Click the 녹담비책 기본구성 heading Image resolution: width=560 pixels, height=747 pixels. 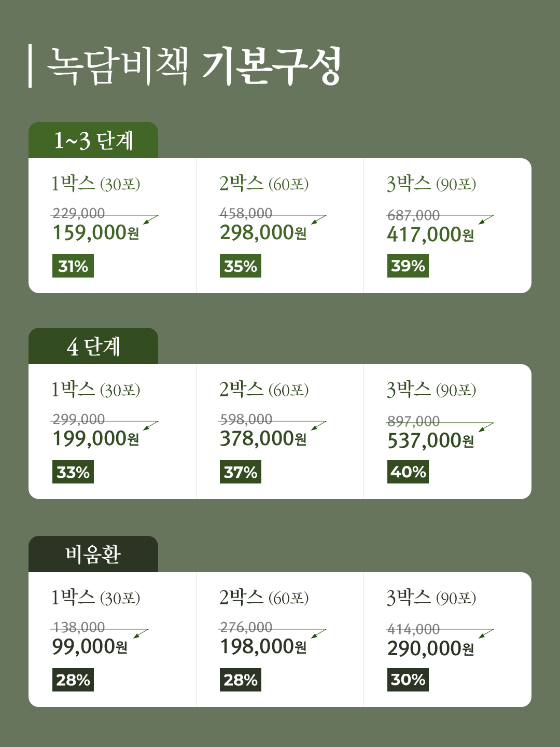pos(194,66)
